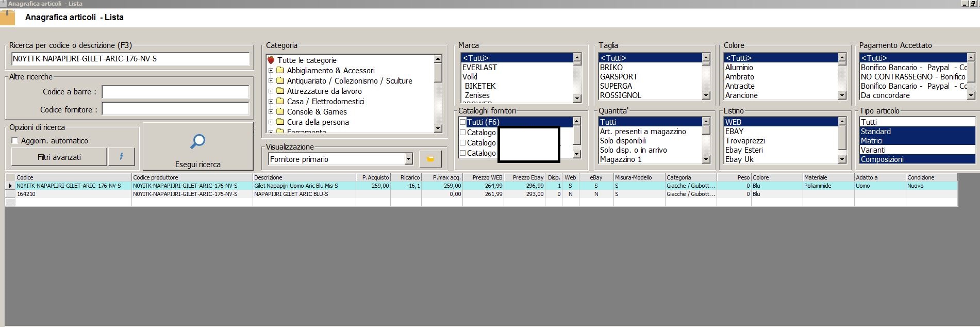The width and height of the screenshot is (980, 327).
Task: Click the Categoria column header in results
Action: [x=691, y=177]
